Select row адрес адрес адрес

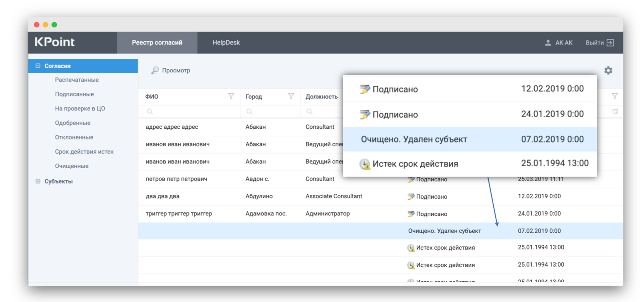(240, 127)
